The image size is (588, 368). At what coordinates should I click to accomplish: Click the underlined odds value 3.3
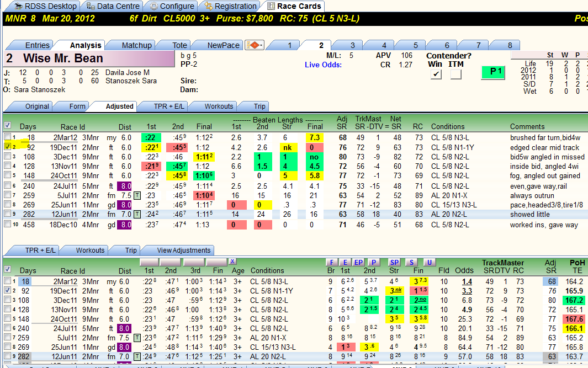[x=467, y=291]
